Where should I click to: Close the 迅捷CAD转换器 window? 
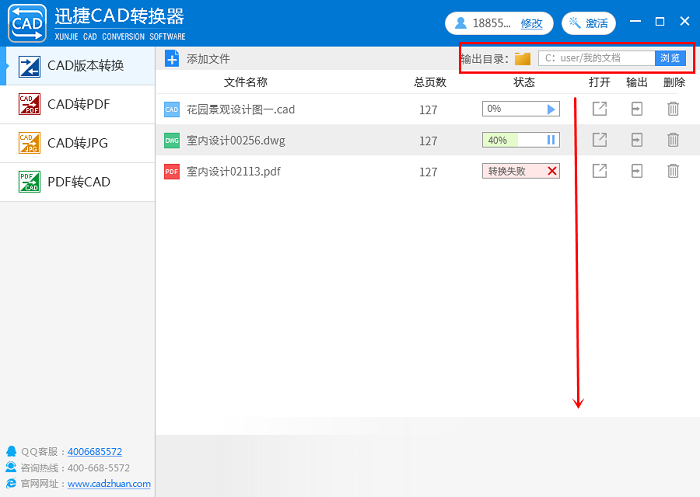pyautogui.click(x=684, y=21)
